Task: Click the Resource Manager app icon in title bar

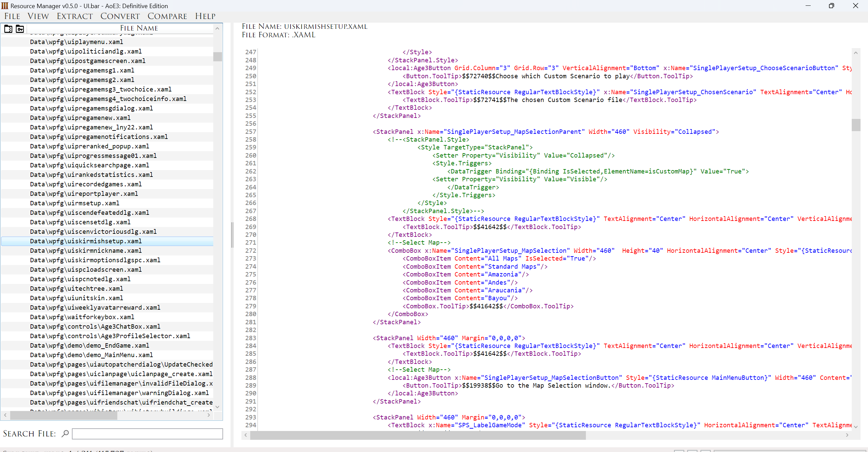Action: coord(5,6)
